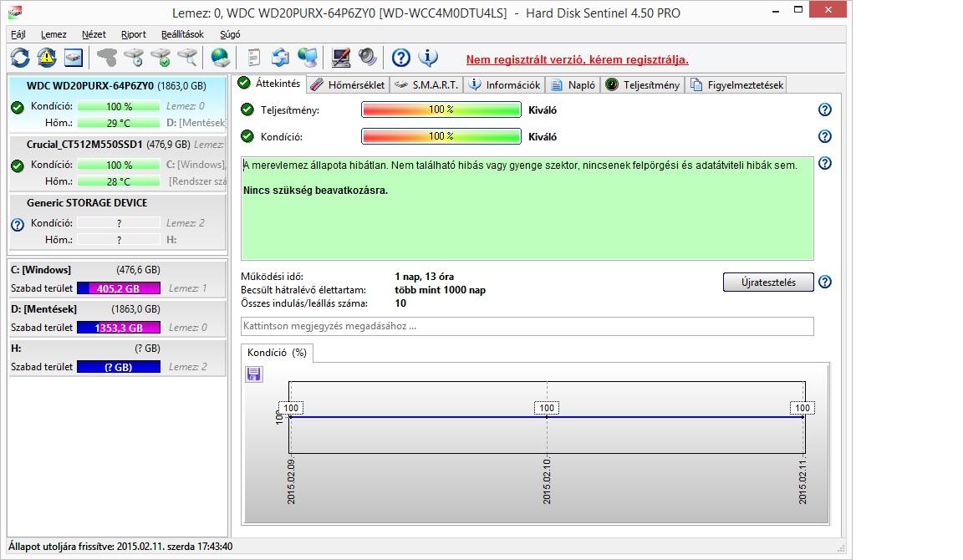Click the globe with disk toolbar icon
Screen dimensions: 963x560
220,58
